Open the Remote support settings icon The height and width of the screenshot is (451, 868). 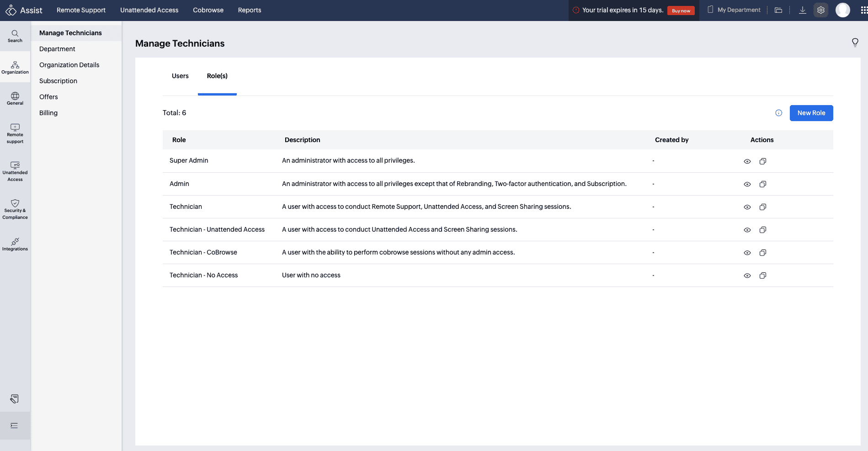15,133
